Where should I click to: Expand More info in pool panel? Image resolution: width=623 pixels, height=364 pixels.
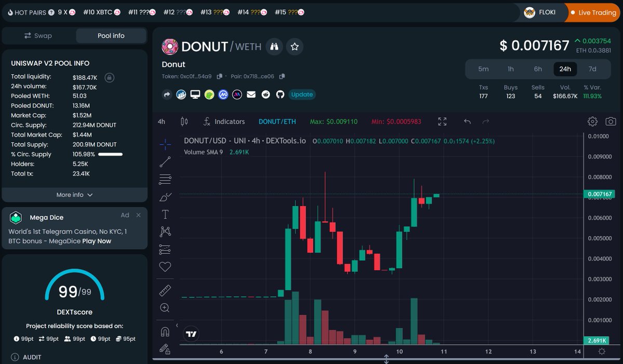75,195
